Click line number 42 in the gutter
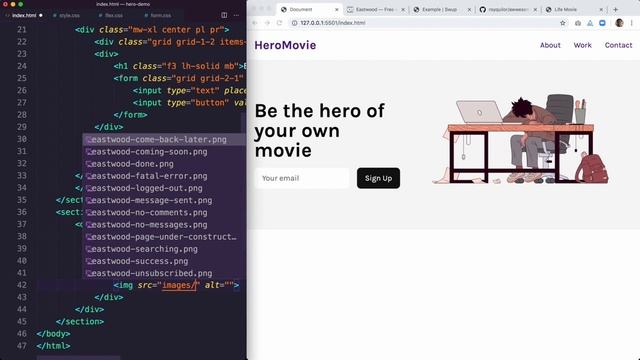This screenshot has height=360, width=640. [x=22, y=285]
